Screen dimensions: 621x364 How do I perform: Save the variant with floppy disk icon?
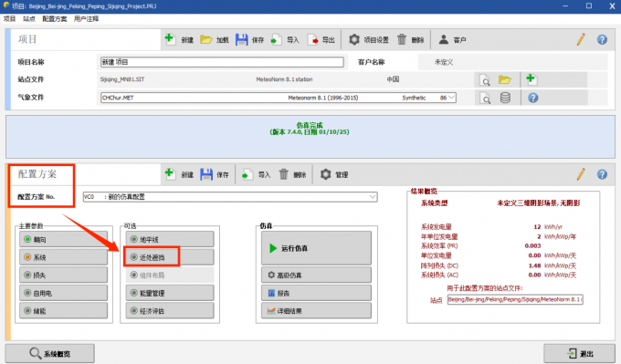[206, 174]
